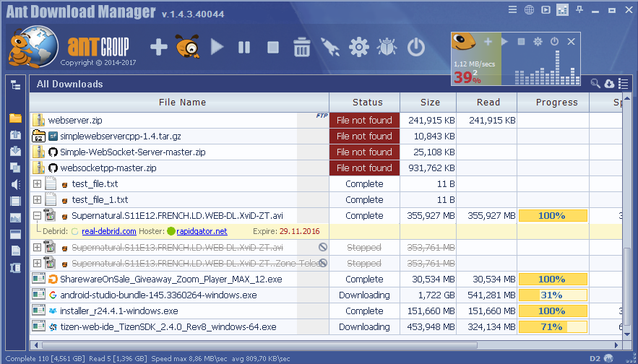Select the overlapping windows sidebar category
Screen dimensions: 638x364
(x=15, y=168)
